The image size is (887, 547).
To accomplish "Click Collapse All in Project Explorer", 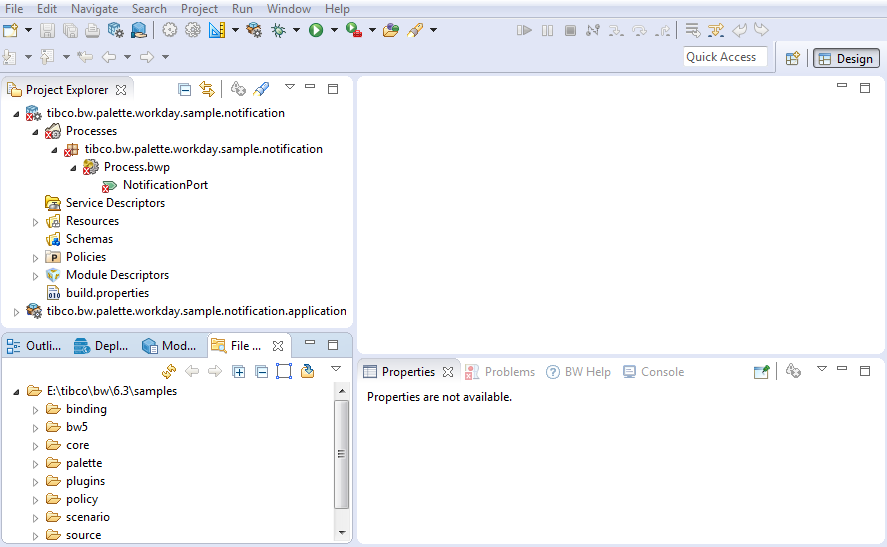I will click(x=184, y=89).
